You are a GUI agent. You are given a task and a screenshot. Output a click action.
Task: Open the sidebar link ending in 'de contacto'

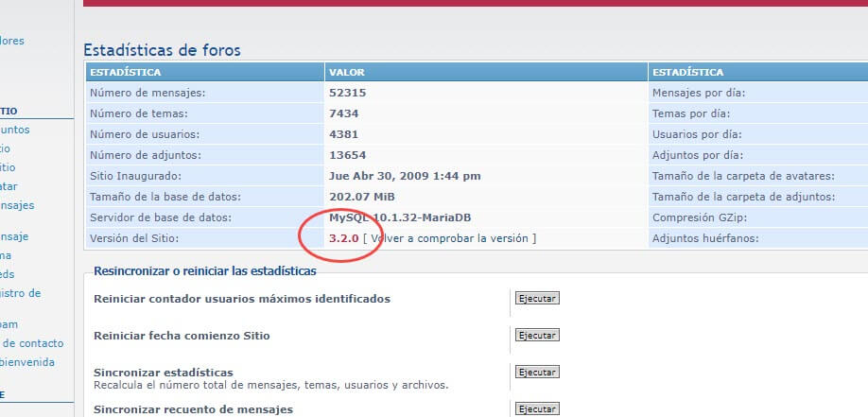pos(32,343)
